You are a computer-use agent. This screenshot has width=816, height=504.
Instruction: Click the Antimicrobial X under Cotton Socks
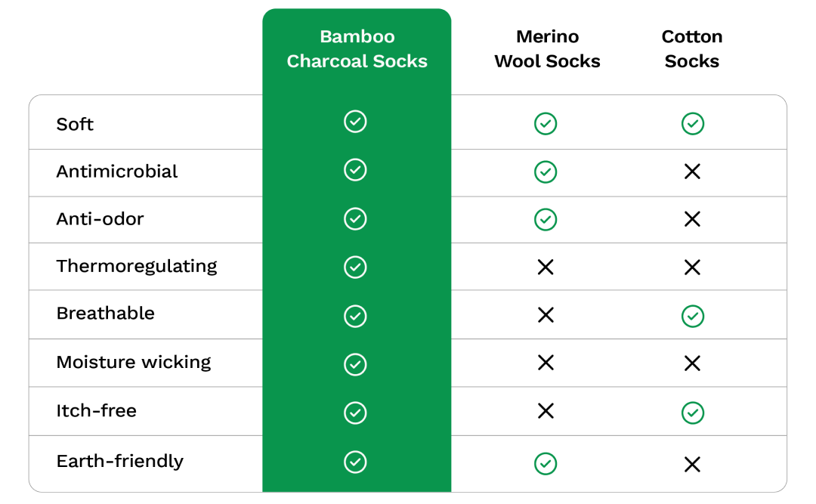692,172
